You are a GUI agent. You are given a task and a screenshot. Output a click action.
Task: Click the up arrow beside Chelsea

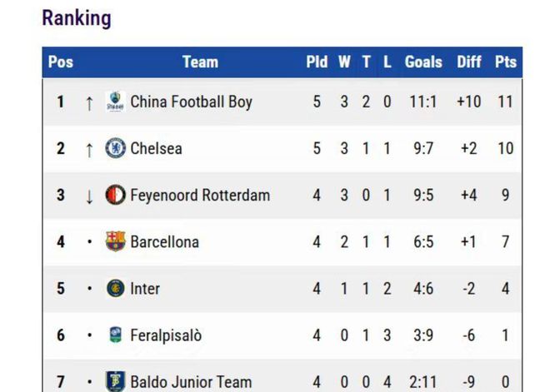[x=89, y=149]
